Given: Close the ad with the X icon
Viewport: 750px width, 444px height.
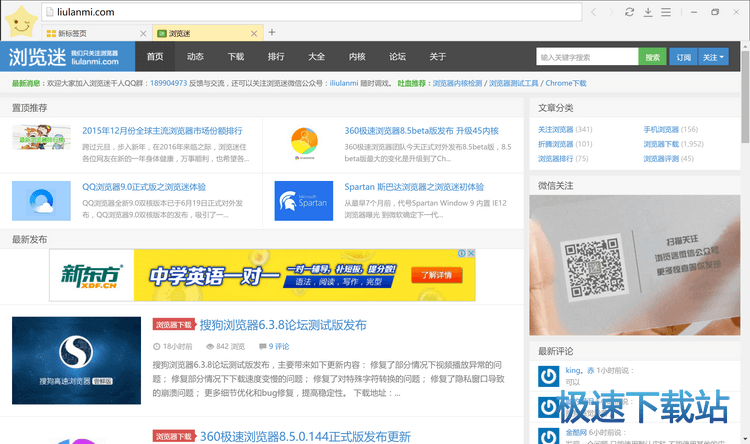Looking at the screenshot, I should click(471, 254).
